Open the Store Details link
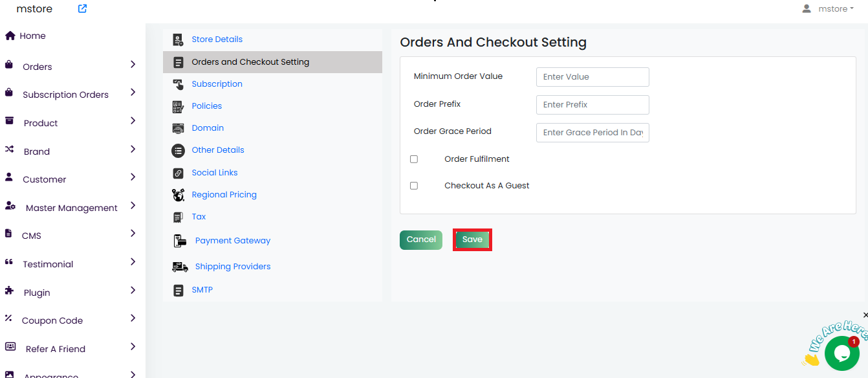Screen dimensions: 868x378 pyautogui.click(x=217, y=39)
